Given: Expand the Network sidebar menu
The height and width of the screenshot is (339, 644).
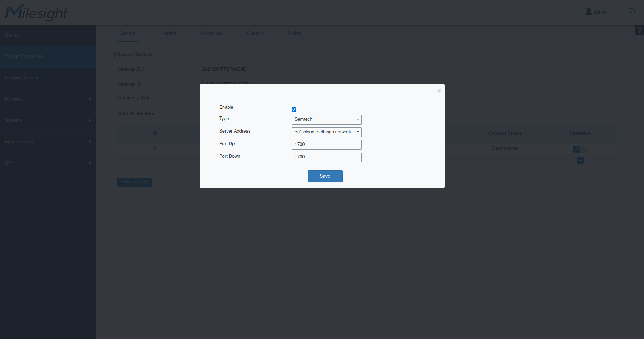Looking at the screenshot, I should [48, 99].
